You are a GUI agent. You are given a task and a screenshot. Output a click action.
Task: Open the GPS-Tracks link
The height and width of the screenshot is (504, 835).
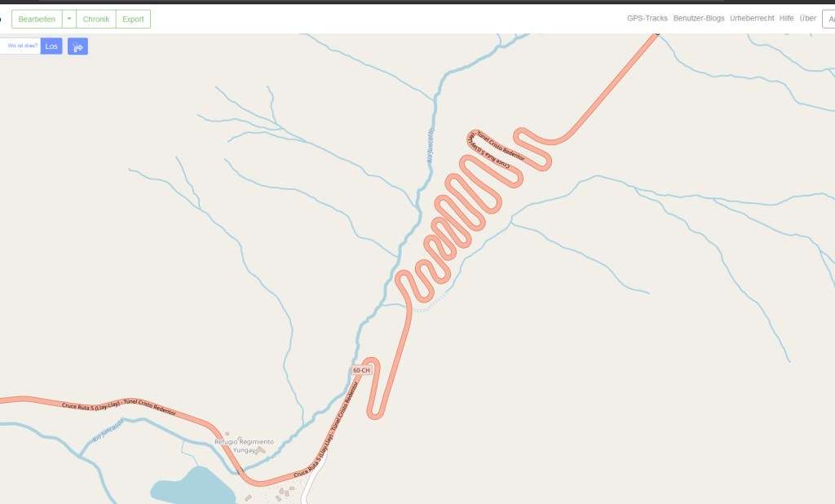[x=647, y=18]
